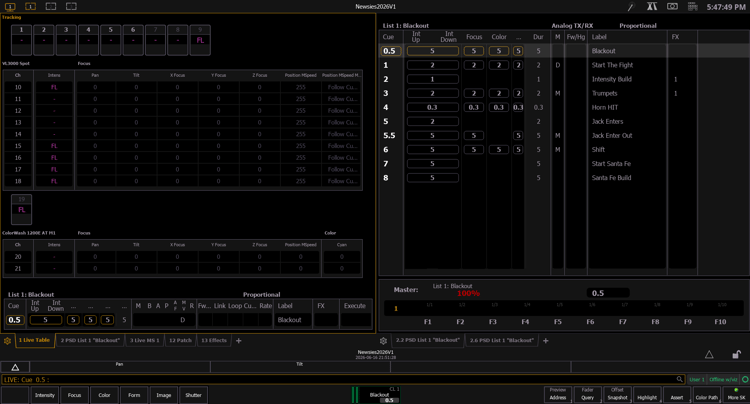Click the warning triangle icon near lock
This screenshot has height=404, width=750.
(x=709, y=354)
